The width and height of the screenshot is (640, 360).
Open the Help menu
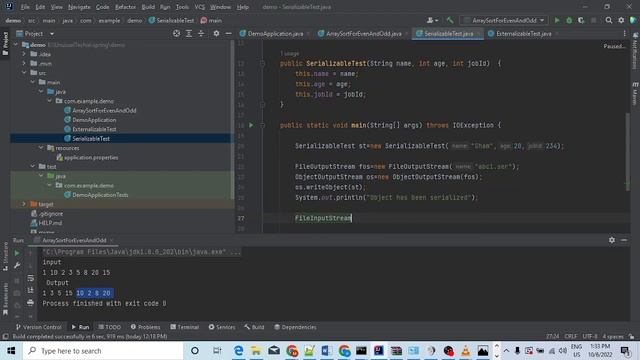(x=242, y=7)
